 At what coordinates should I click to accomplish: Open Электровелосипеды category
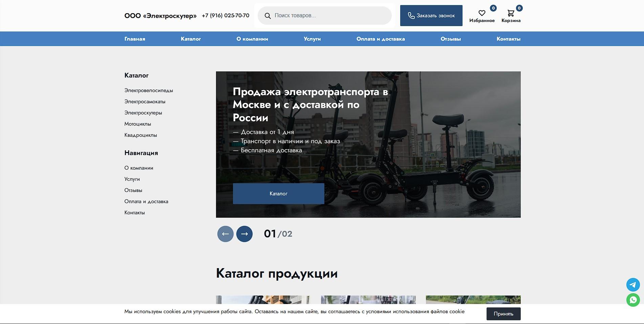(x=149, y=90)
